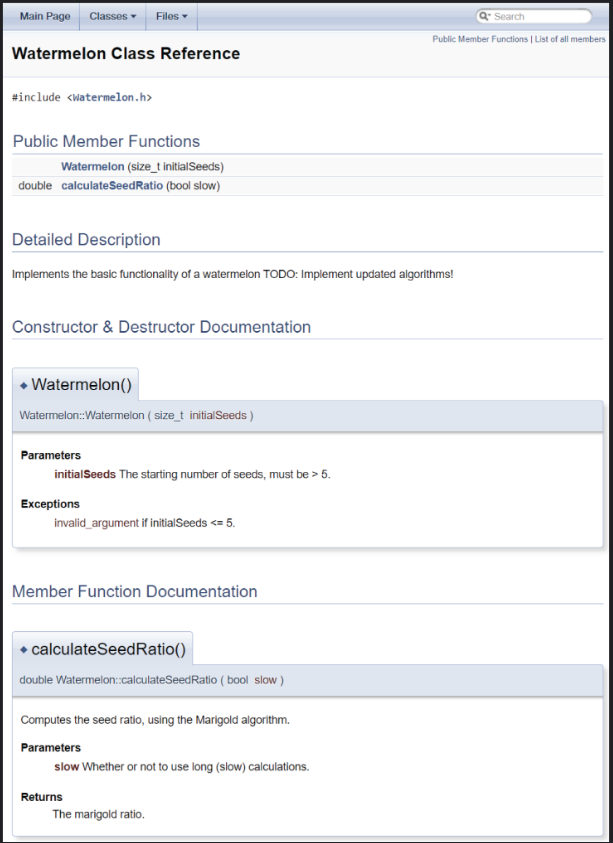Click the slow parameter name in description
Image resolution: width=613 pixels, height=843 pixels.
(67, 767)
